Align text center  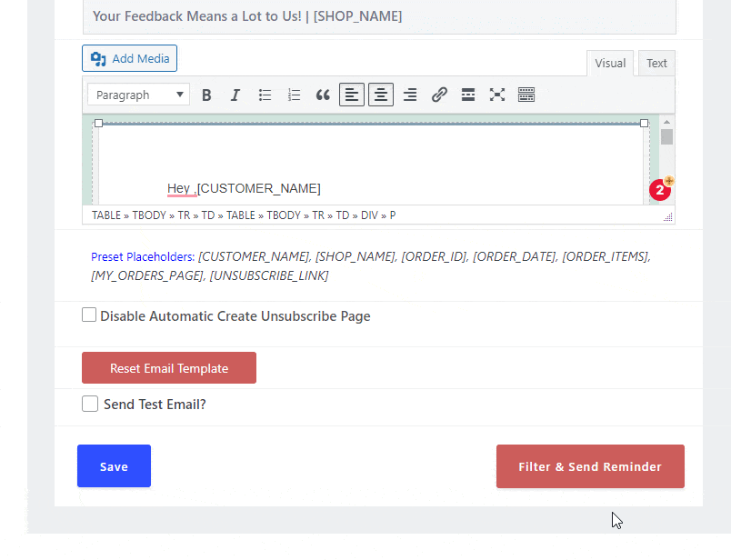[x=381, y=95]
